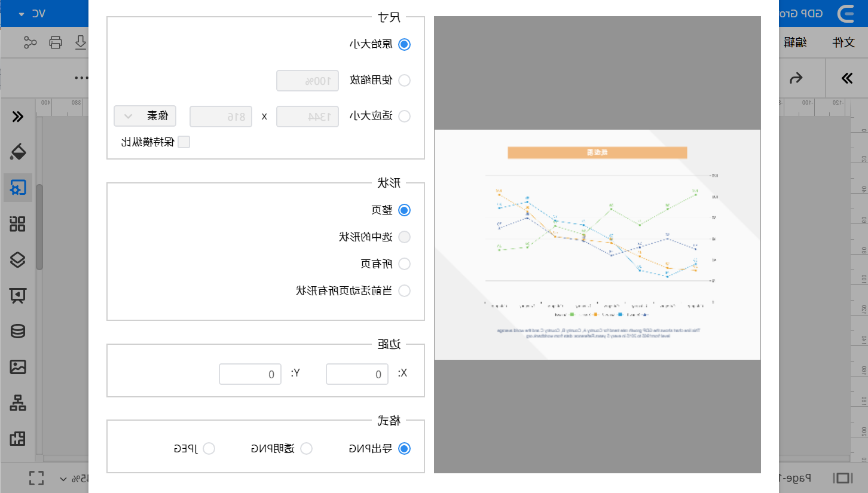Open the puzzle-piece plugin panel icon

point(18,439)
